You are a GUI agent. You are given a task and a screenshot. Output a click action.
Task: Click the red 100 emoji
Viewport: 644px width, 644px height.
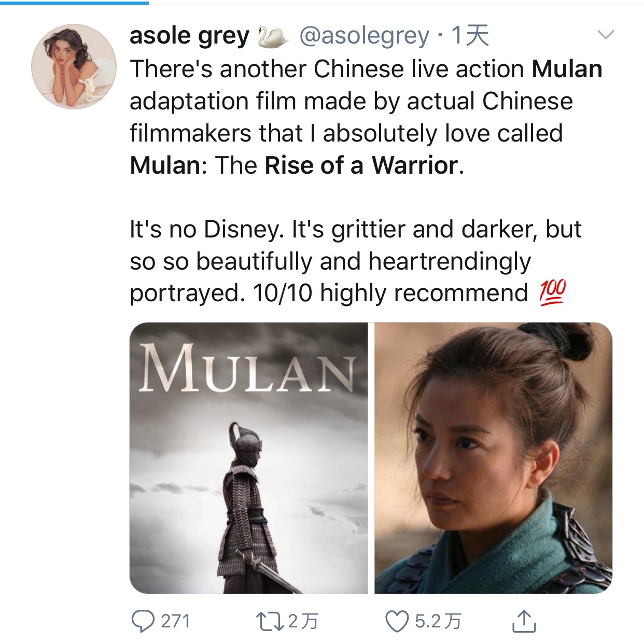coord(552,292)
